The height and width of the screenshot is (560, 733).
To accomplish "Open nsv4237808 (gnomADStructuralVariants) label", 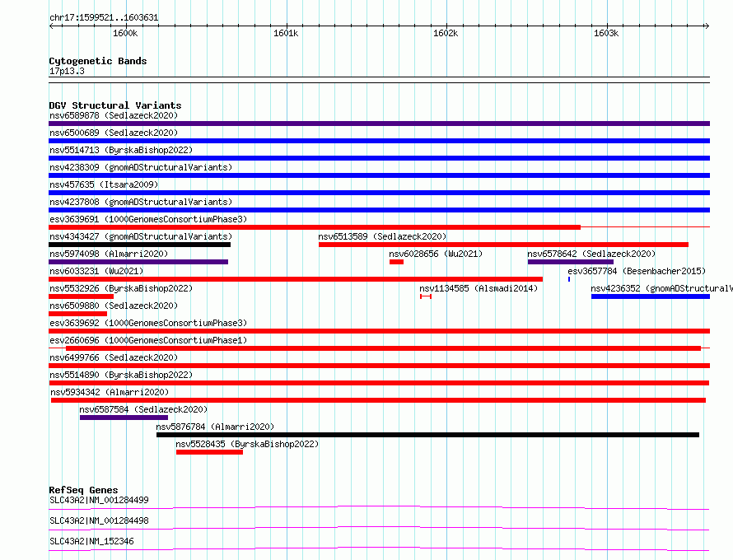I will (x=141, y=202).
